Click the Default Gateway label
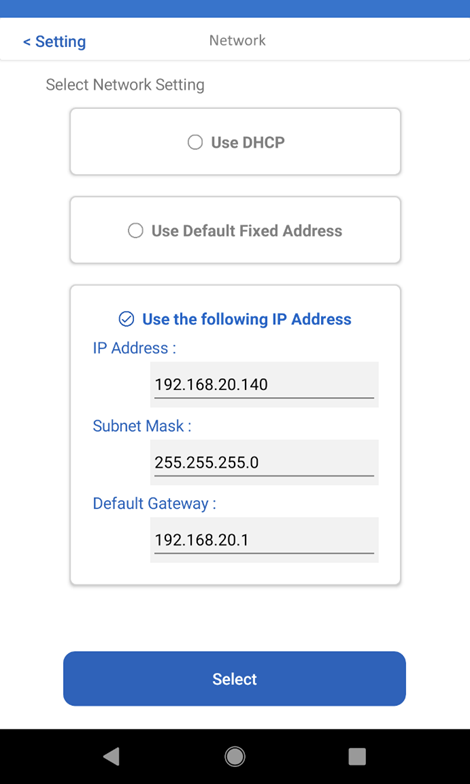The width and height of the screenshot is (470, 784). [154, 504]
